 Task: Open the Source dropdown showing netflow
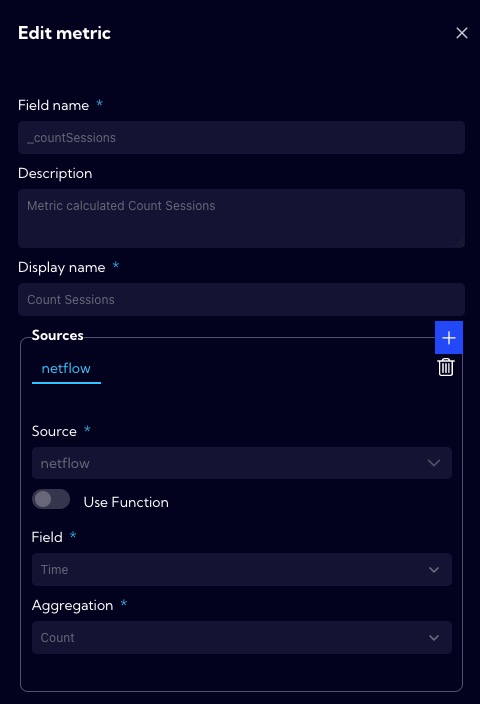(242, 463)
